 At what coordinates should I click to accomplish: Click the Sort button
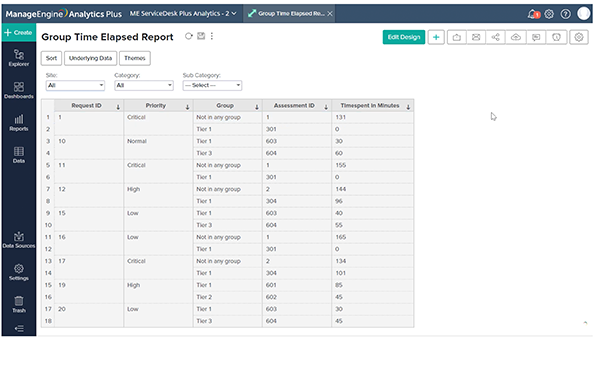point(51,58)
